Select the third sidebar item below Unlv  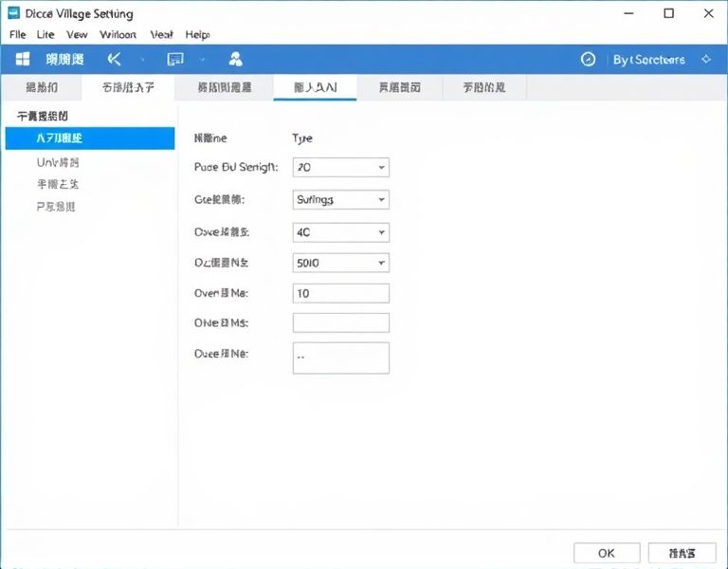tap(58, 184)
